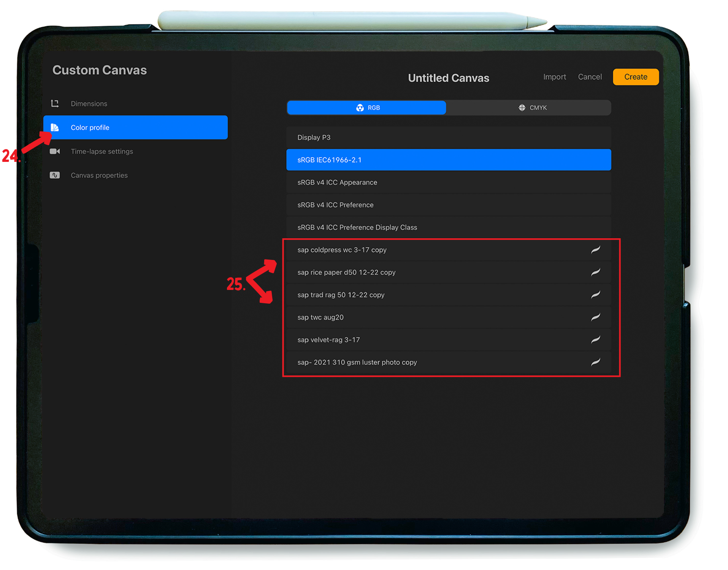Click Procreate icon on sap coldpress wc row
This screenshot has width=728, height=570.
(595, 250)
